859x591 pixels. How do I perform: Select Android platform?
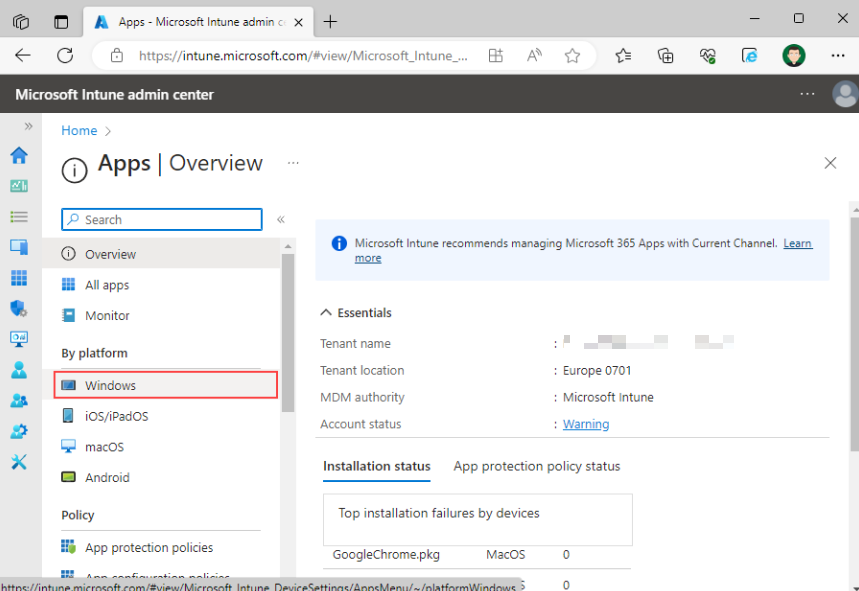[162, 478]
